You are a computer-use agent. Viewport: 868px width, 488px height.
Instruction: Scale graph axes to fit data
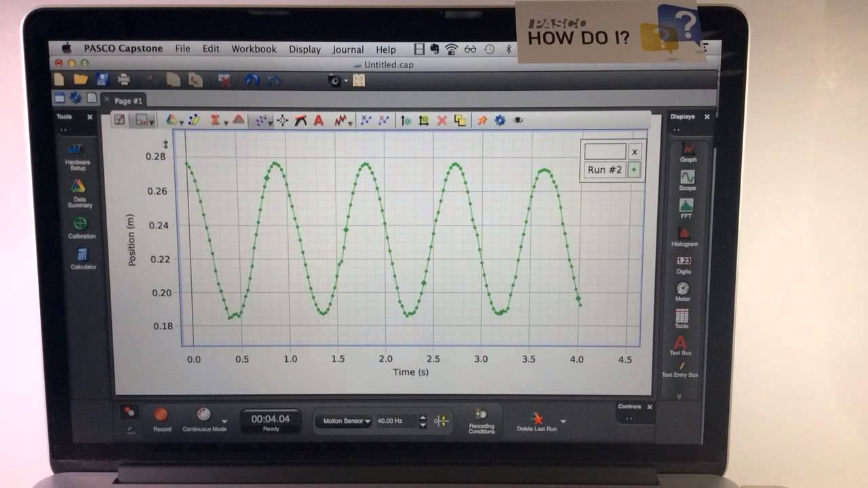coord(119,120)
